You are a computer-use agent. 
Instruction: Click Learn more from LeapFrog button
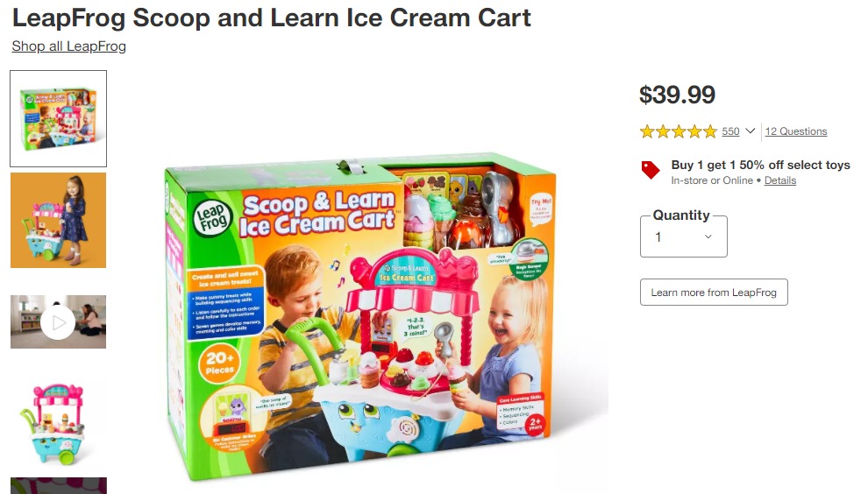pos(714,292)
